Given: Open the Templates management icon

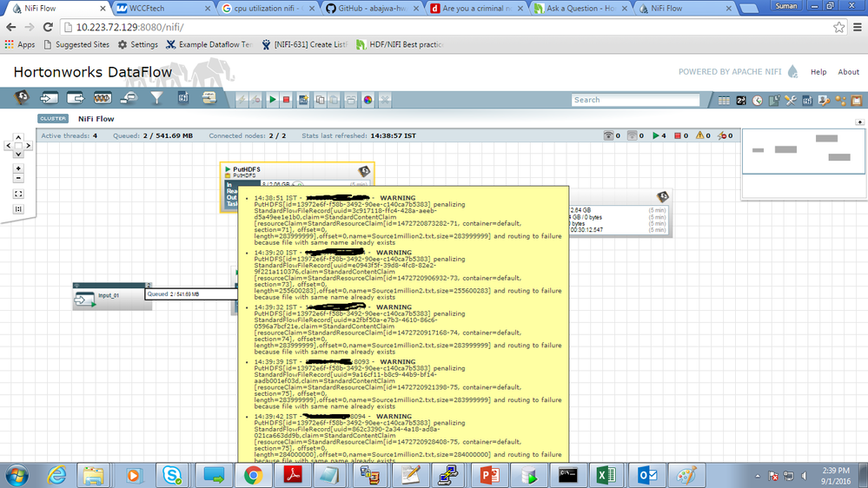Looking at the screenshot, I should pos(807,100).
